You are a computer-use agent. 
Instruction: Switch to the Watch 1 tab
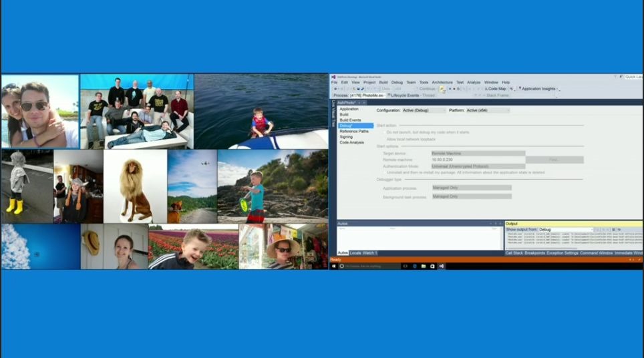(x=369, y=253)
